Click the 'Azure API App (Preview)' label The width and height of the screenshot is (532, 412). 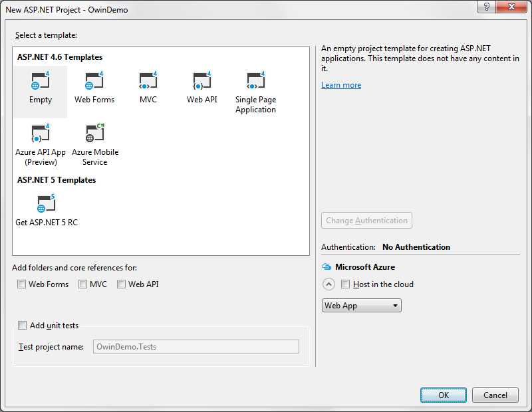(x=41, y=157)
